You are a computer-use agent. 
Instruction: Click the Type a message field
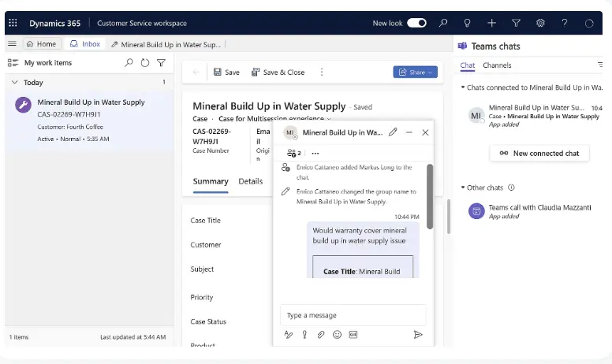click(x=353, y=315)
